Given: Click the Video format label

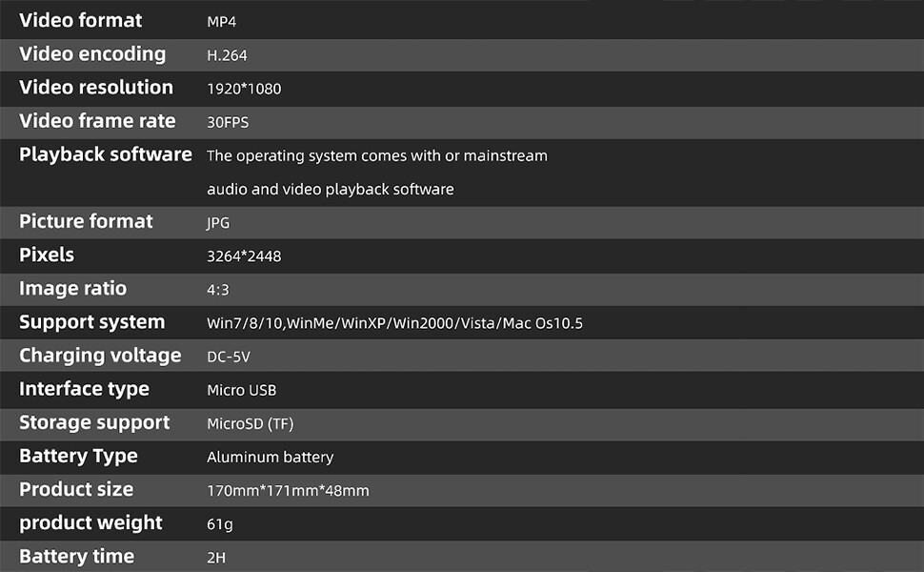Looking at the screenshot, I should [80, 21].
